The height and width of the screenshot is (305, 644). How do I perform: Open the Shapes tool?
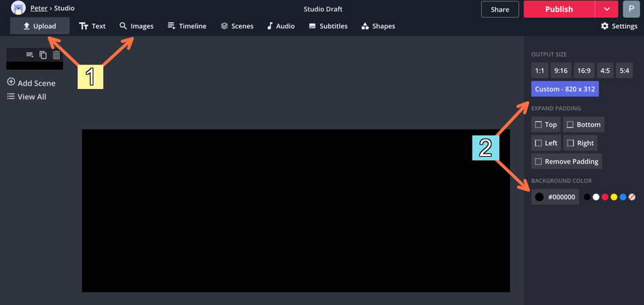coord(378,26)
